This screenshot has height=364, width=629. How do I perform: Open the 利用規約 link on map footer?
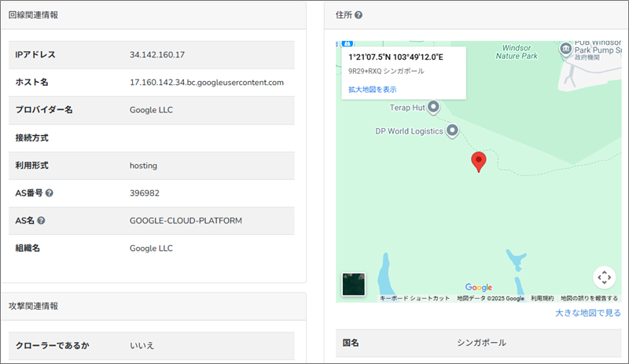542,299
